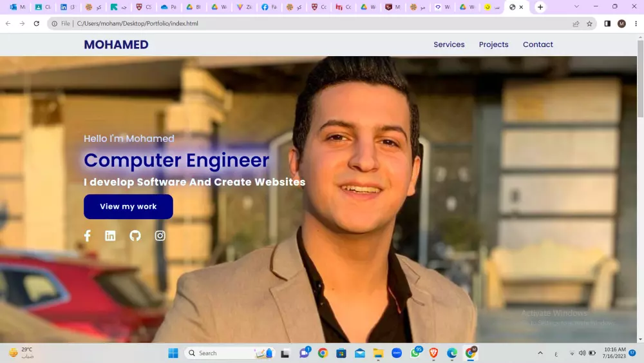
Task: Open the Contact navigation link
Action: 538,44
